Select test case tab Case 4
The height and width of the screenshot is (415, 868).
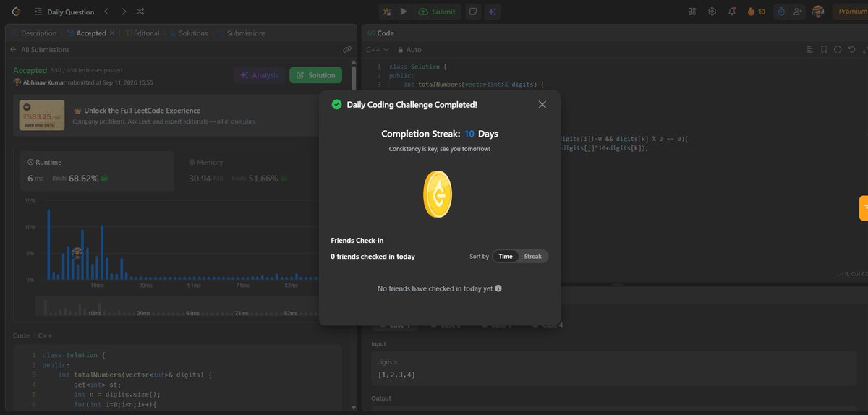546,325
